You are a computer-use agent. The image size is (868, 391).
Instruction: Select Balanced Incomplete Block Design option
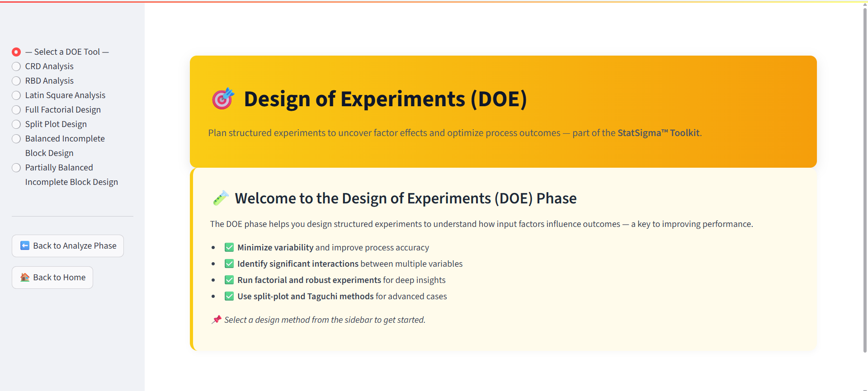coord(59,146)
